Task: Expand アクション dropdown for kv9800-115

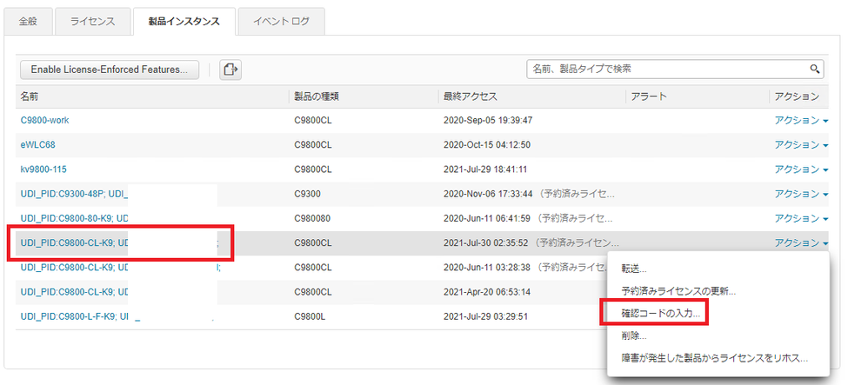Action: pos(801,169)
